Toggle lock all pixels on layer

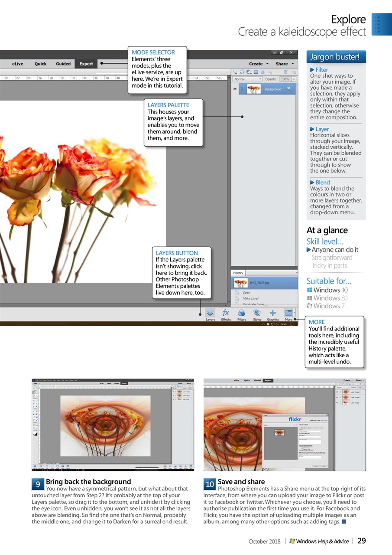coord(262,72)
